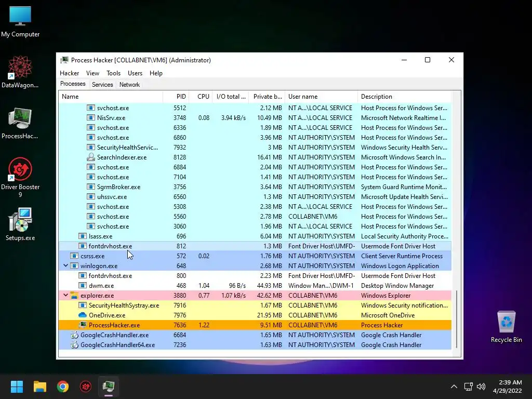Select the SecurityHealthService process row

(255, 147)
